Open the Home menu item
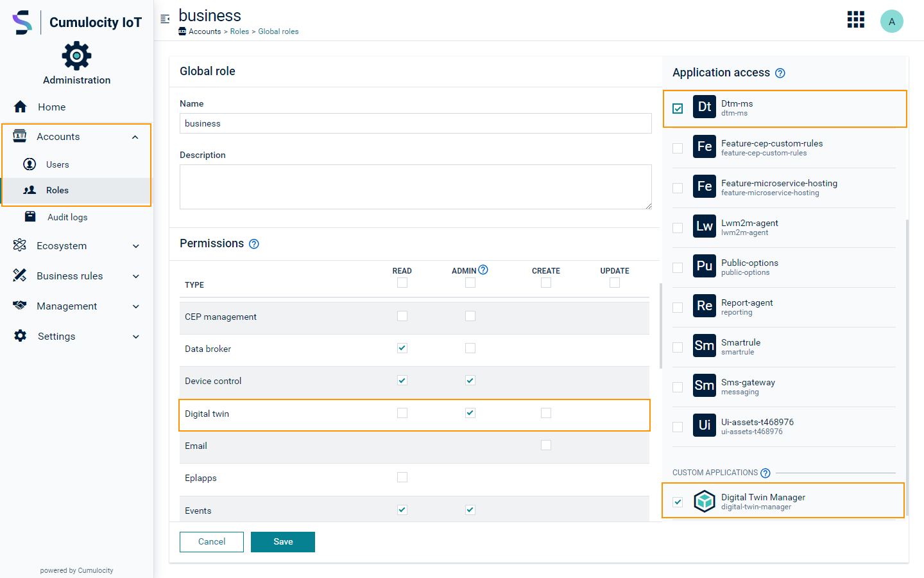 [x=77, y=107]
